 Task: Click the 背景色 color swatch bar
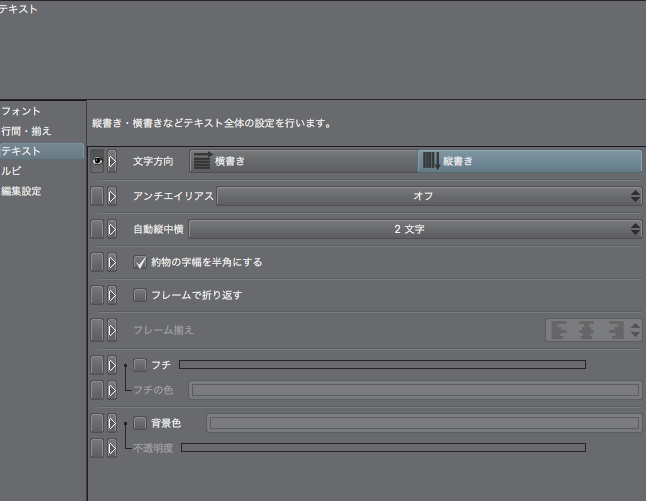click(424, 424)
